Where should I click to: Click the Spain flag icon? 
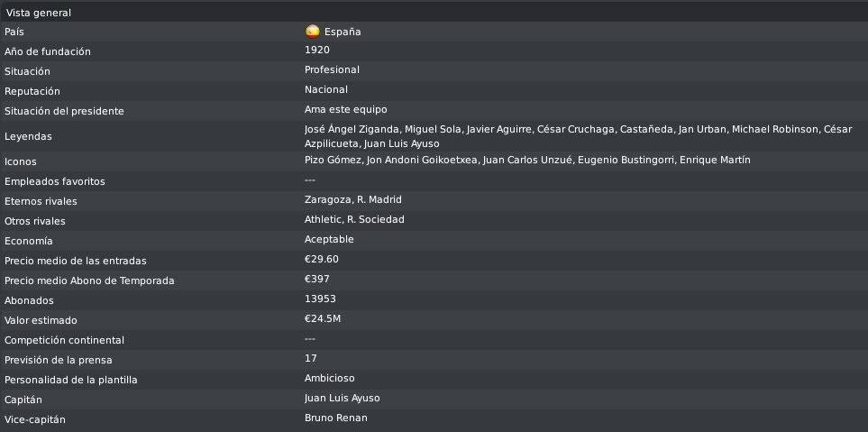pyautogui.click(x=312, y=32)
